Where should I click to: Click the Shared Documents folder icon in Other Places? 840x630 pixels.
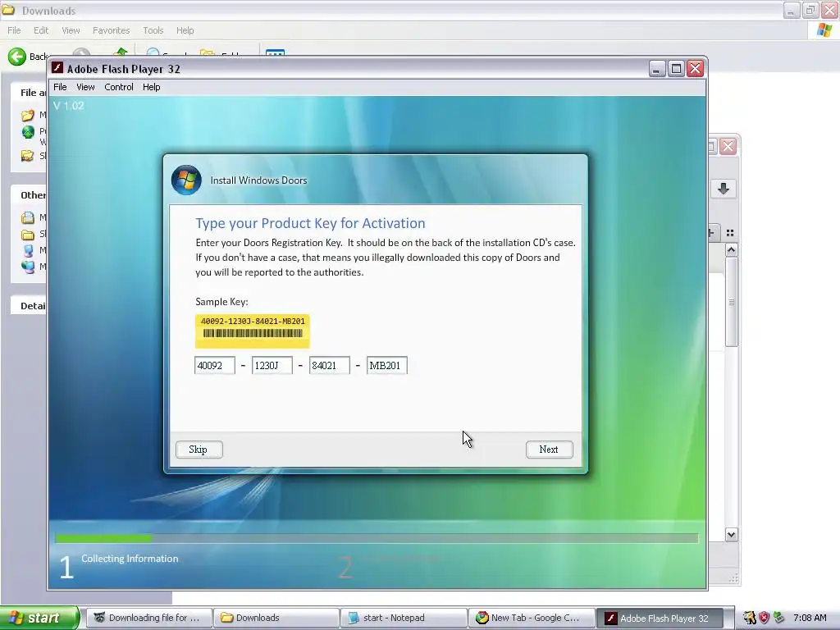28,234
